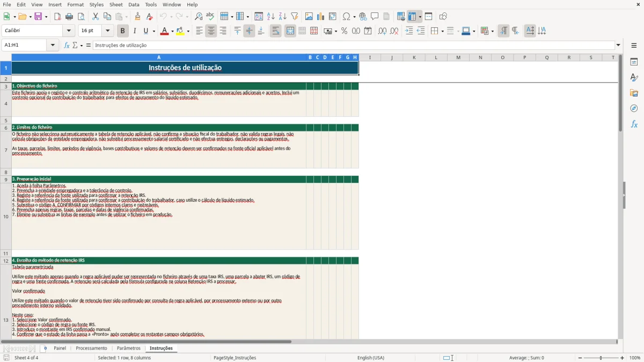The width and height of the screenshot is (644, 362).
Task: Click Add Decimal Place icon
Action: click(382, 31)
